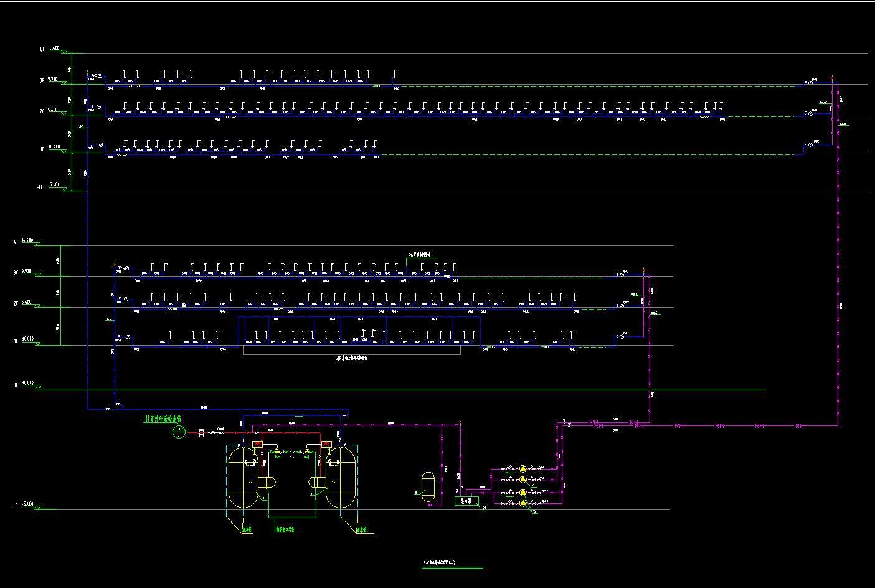Image resolution: width=875 pixels, height=588 pixels.
Task: Select the second yellow pump from top
Action: click(x=523, y=479)
